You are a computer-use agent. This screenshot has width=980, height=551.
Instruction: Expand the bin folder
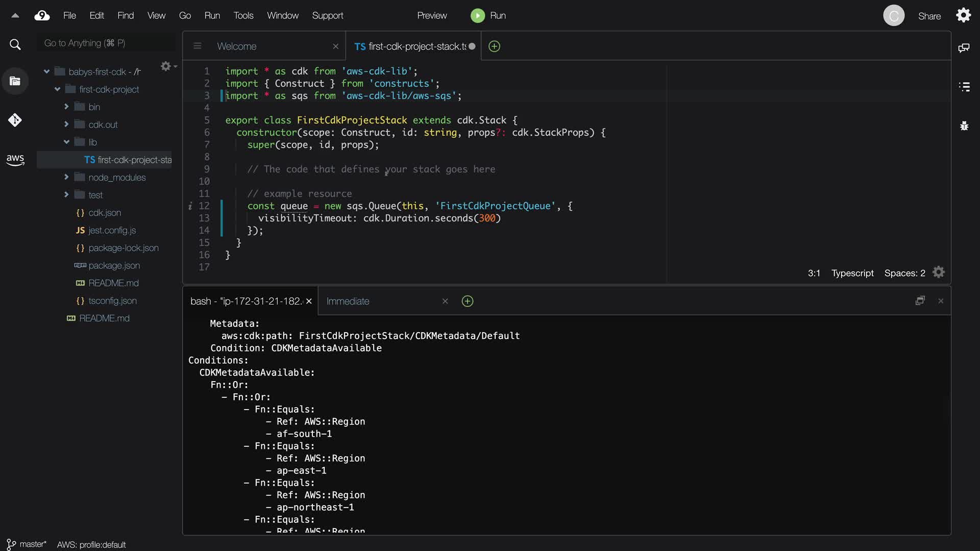[66, 107]
